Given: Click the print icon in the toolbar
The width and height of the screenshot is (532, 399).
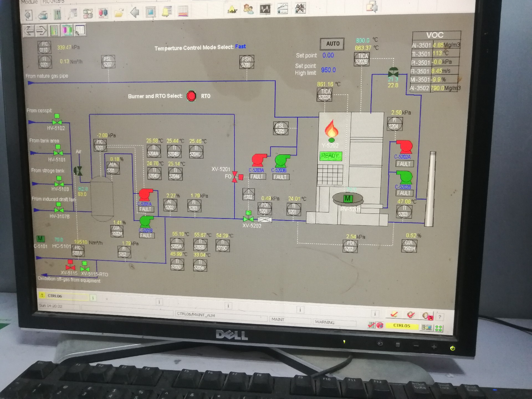Looking at the screenshot, I should (43, 15).
